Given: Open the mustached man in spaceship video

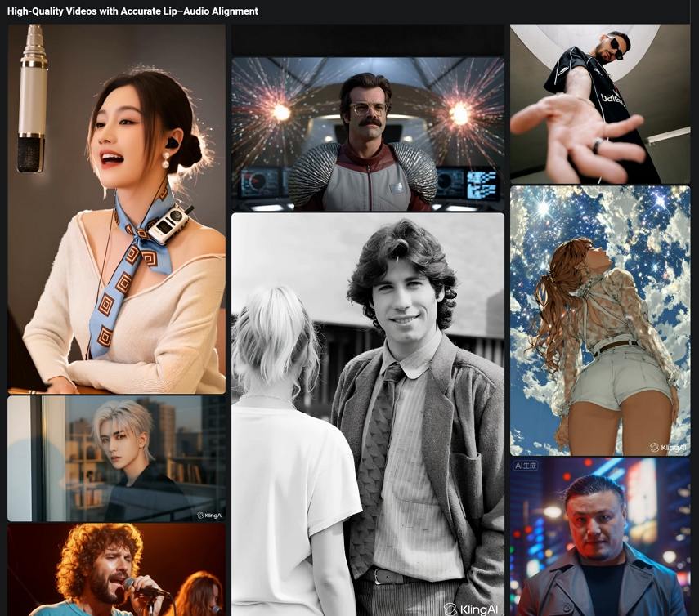Looking at the screenshot, I should [368, 134].
